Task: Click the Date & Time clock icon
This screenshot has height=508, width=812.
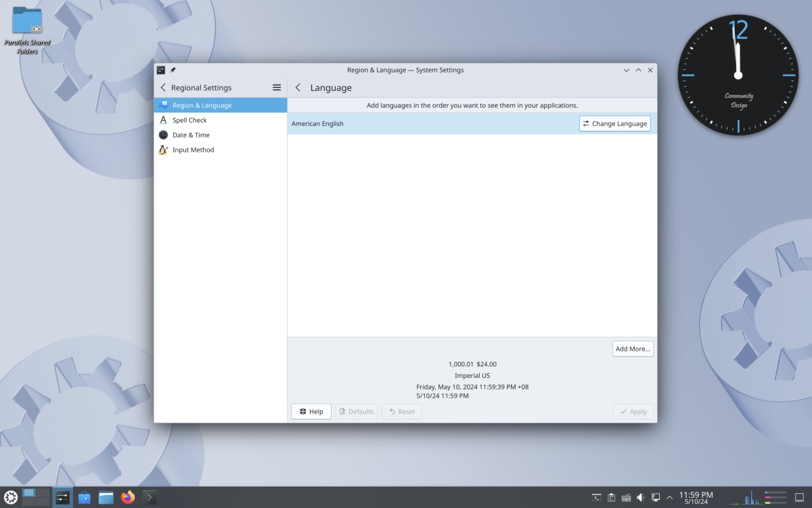Action: 163,135
